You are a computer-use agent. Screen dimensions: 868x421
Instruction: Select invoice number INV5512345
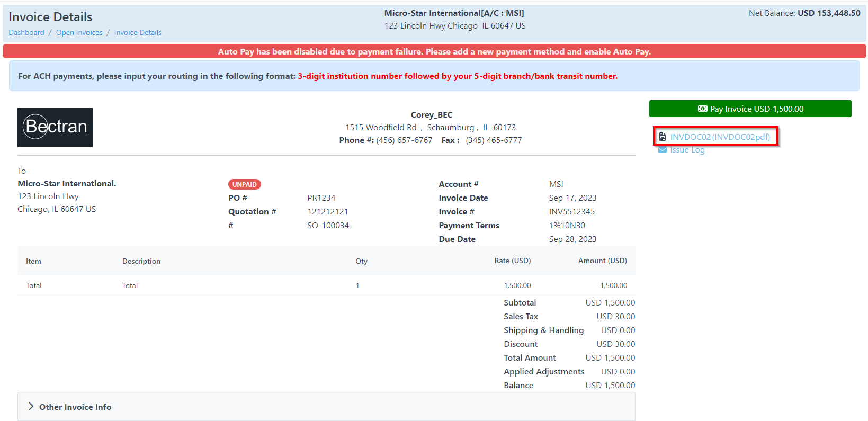[x=572, y=211]
